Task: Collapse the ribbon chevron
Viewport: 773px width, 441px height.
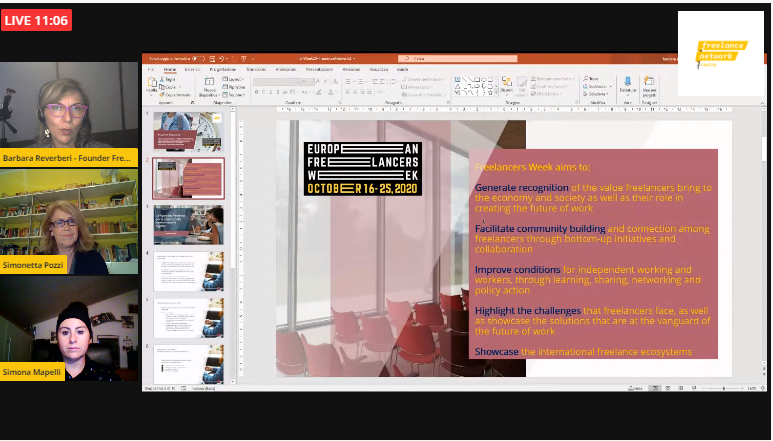Action: click(x=762, y=102)
